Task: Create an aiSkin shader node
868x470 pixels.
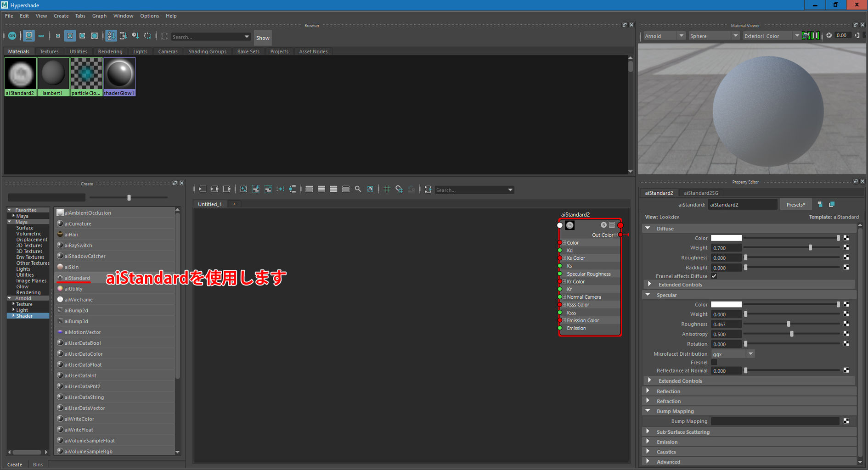Action: point(115,267)
